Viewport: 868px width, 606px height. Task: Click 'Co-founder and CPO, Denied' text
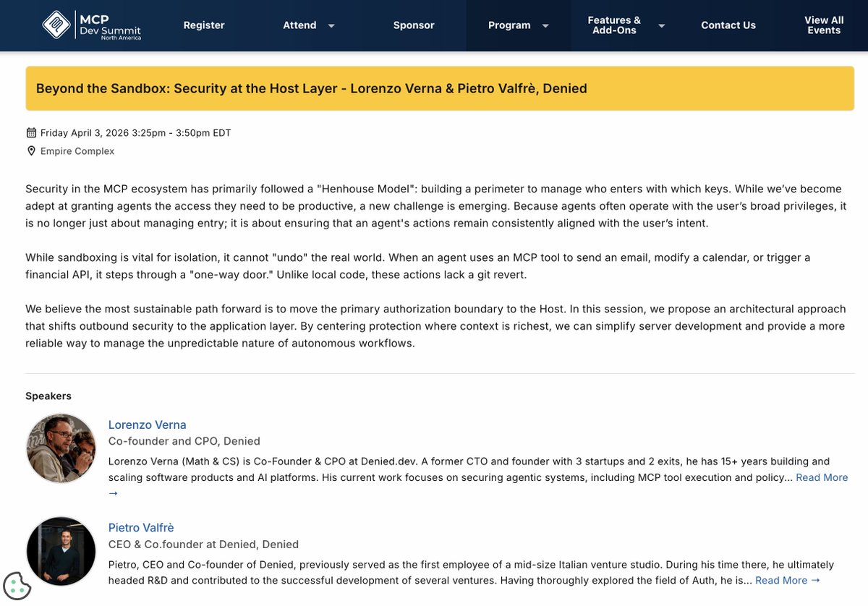tap(184, 441)
